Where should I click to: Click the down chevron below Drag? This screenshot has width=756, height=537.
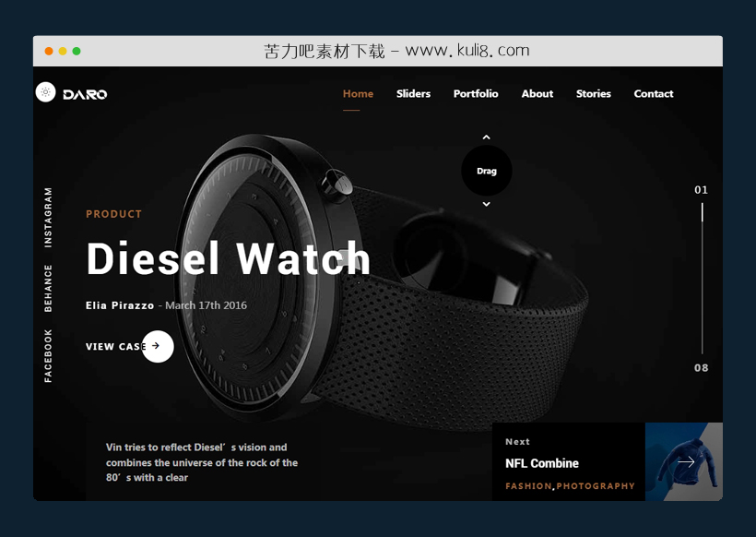(x=487, y=204)
